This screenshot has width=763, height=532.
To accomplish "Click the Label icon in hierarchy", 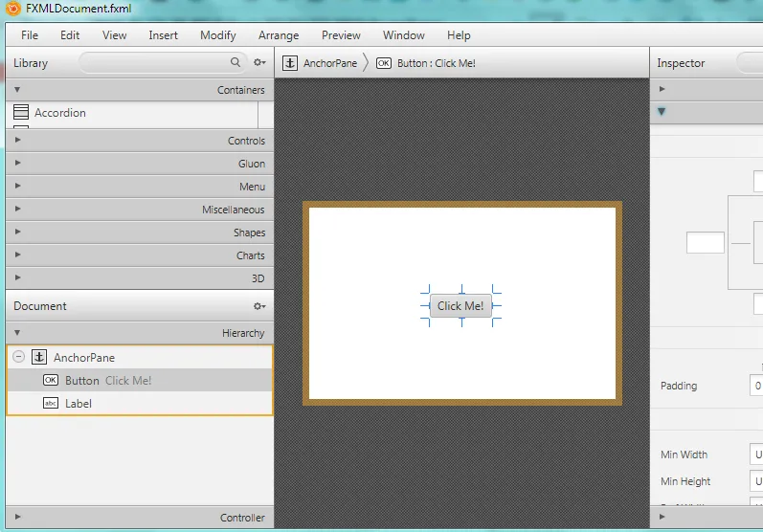I will [51, 403].
